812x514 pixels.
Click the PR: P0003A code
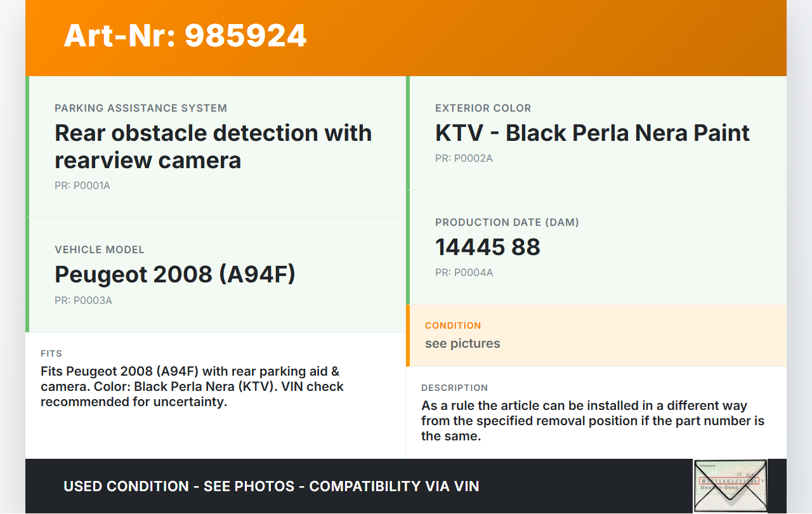83,301
